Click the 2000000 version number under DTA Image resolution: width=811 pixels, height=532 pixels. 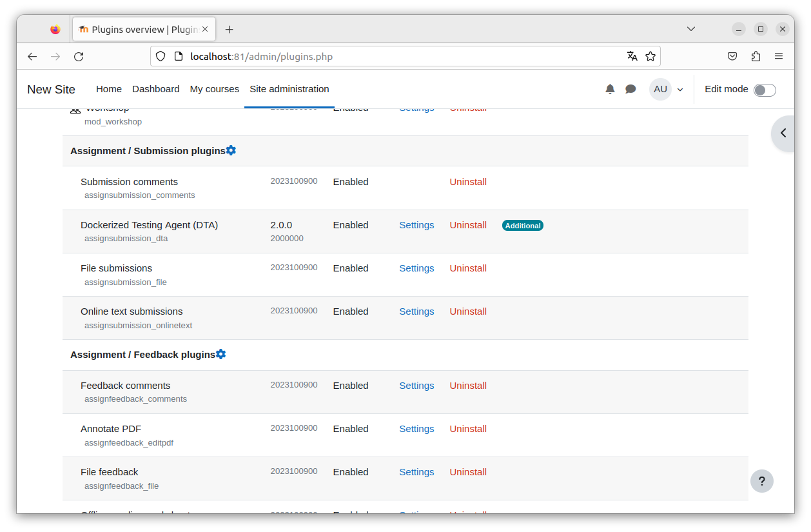(x=287, y=239)
